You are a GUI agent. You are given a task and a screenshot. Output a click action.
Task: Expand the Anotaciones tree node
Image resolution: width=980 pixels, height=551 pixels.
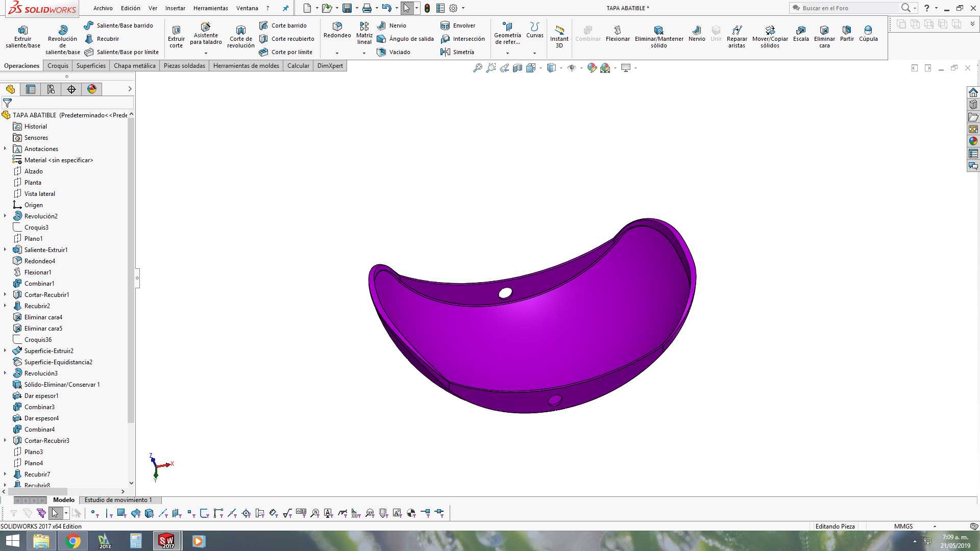coord(5,149)
